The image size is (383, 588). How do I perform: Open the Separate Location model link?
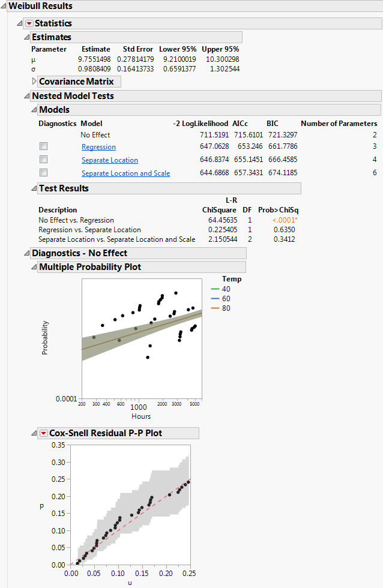click(110, 160)
